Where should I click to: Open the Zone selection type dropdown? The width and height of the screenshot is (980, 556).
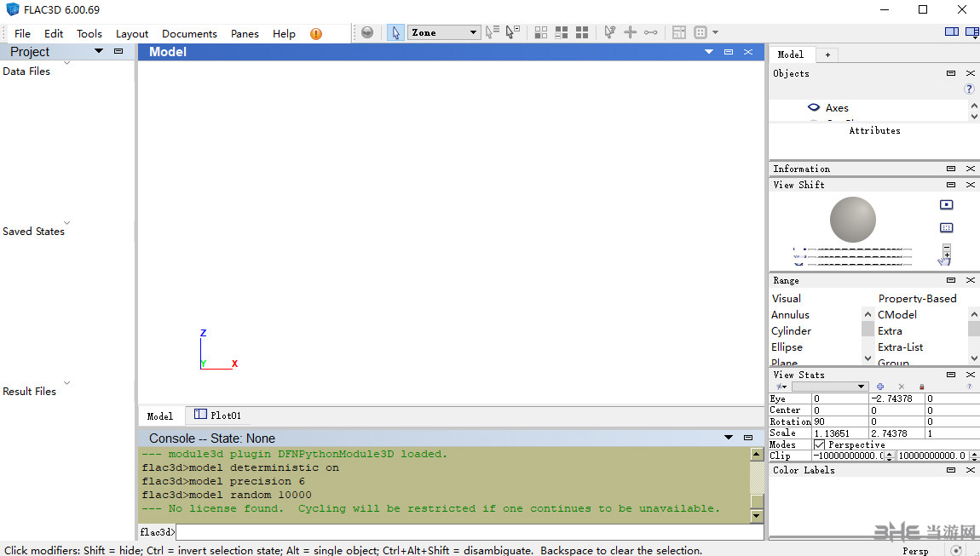pos(445,32)
